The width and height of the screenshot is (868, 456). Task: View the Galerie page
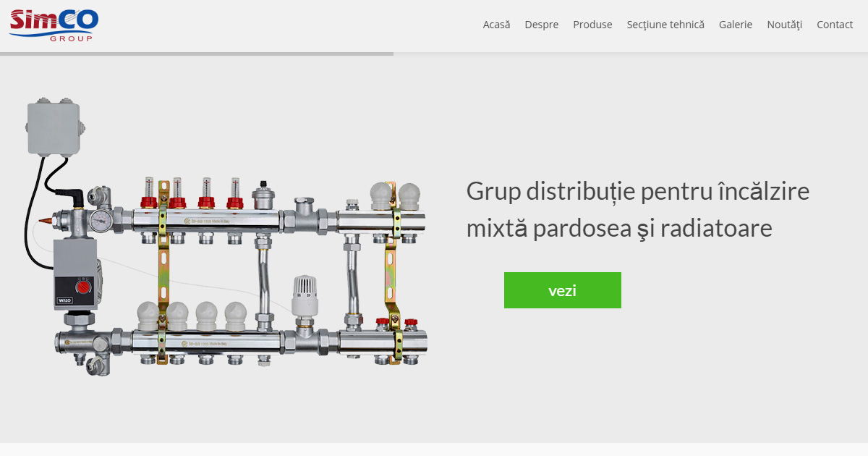coord(735,24)
